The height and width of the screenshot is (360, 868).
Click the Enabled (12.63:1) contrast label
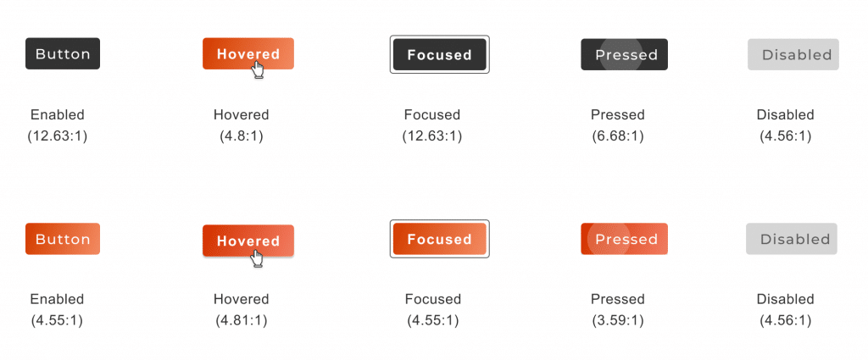58,125
